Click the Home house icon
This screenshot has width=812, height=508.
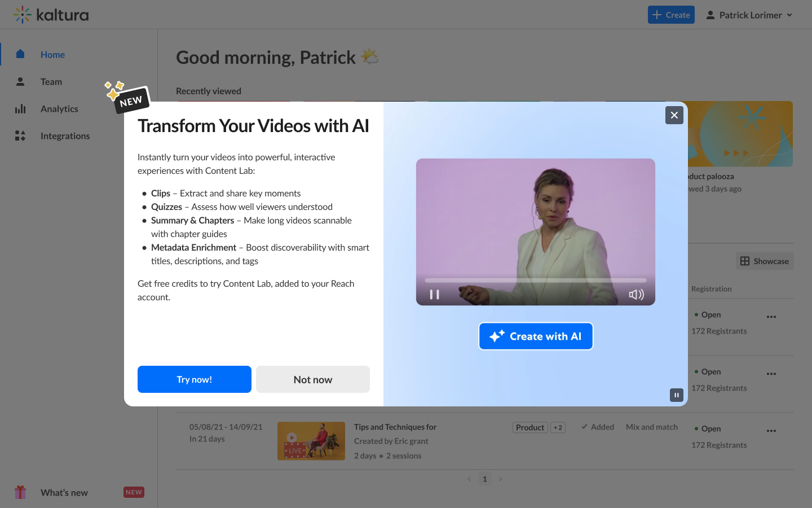(x=20, y=54)
